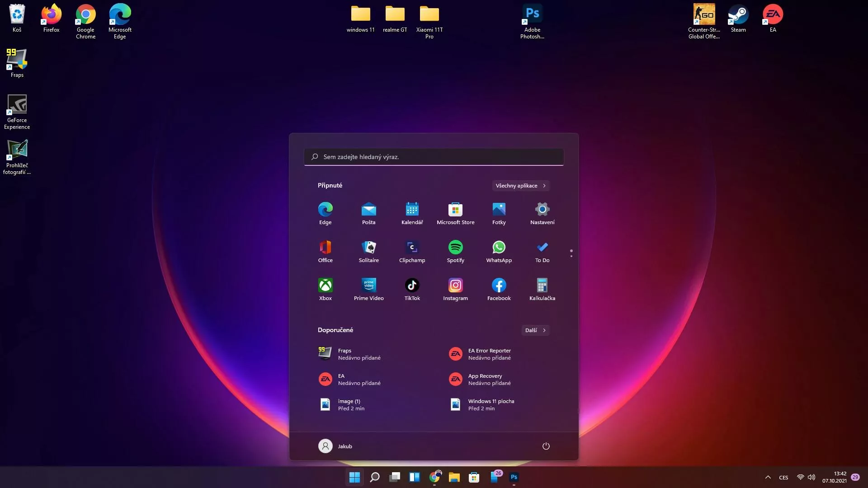The height and width of the screenshot is (488, 868).
Task: Select Firefox desktop shortcut
Action: 51,19
